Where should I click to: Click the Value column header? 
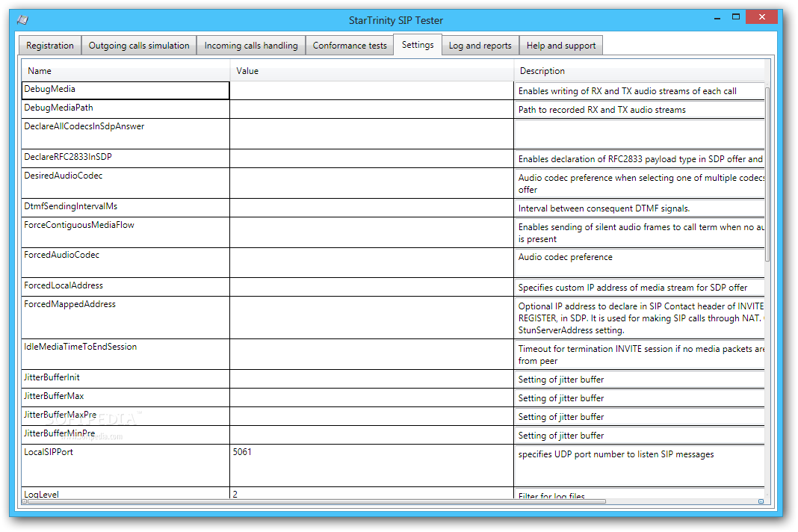point(371,71)
